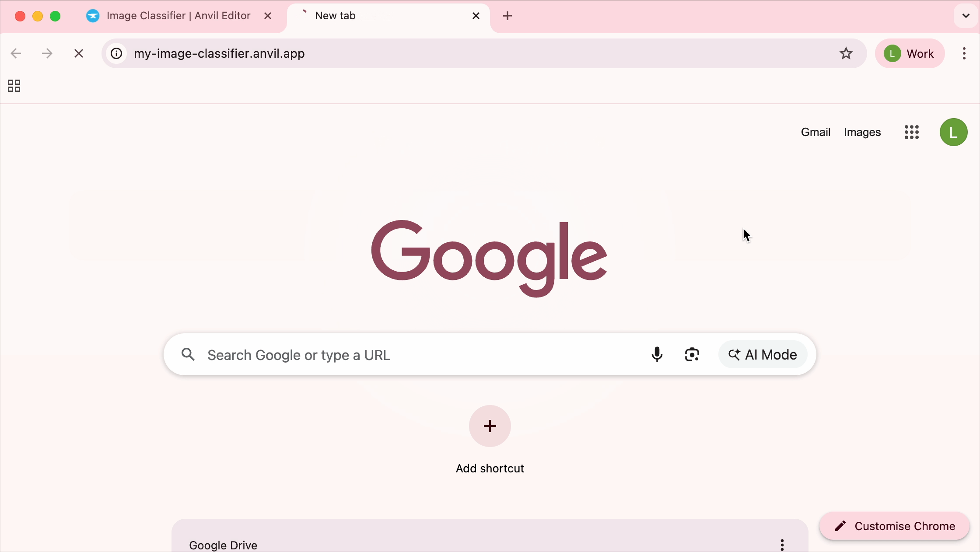Search by image with the Lens camera icon

(x=692, y=354)
